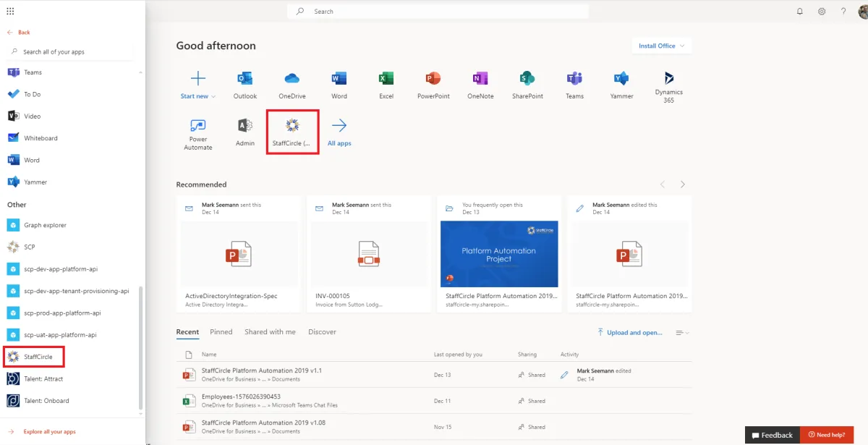This screenshot has height=445, width=868.
Task: Launch PowerPoint from the app tiles
Action: 433,85
